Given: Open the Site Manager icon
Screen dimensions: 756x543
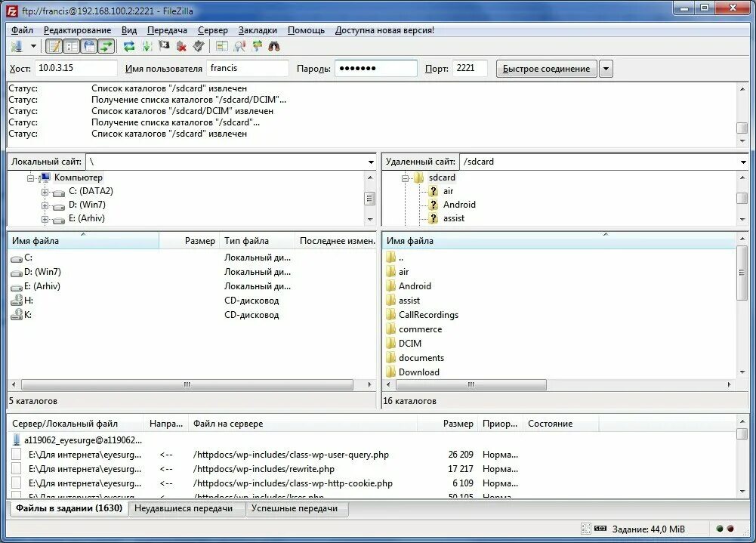Looking at the screenshot, I should [x=17, y=46].
